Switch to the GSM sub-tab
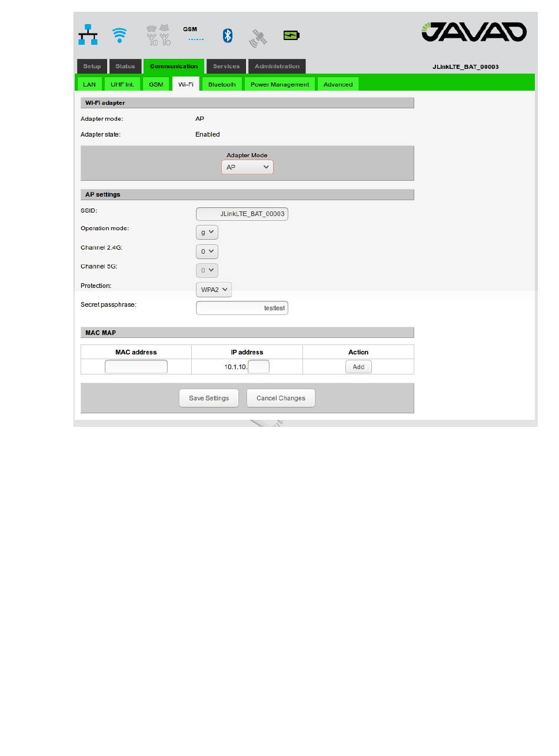 [156, 84]
